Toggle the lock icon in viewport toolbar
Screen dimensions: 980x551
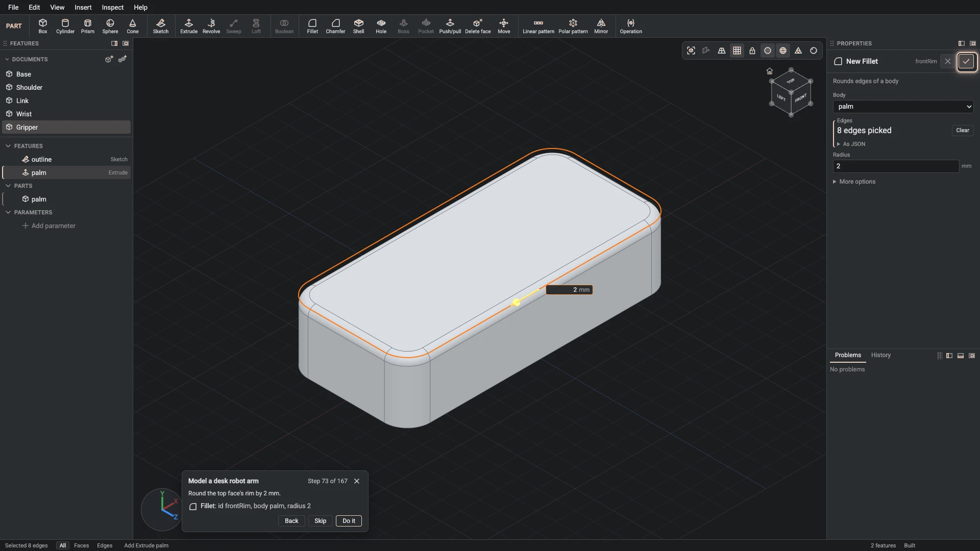point(752,51)
